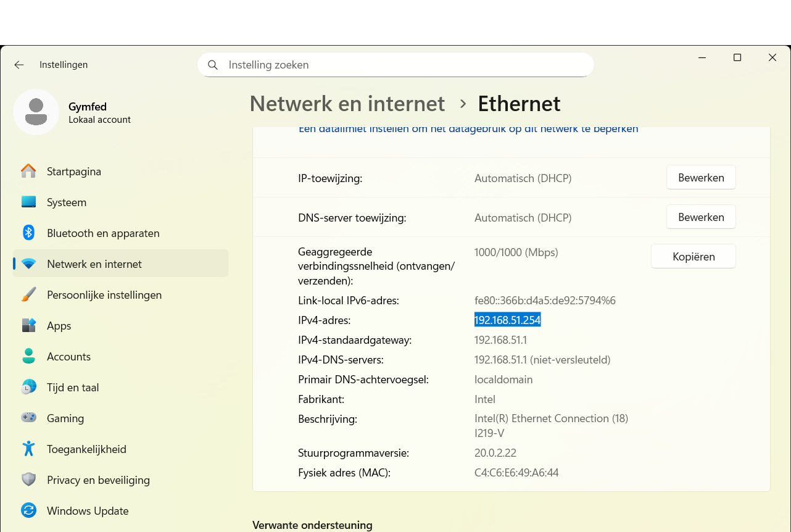This screenshot has width=791, height=532.
Task: Click the Gymfed account profile picture
Action: pyautogui.click(x=36, y=112)
